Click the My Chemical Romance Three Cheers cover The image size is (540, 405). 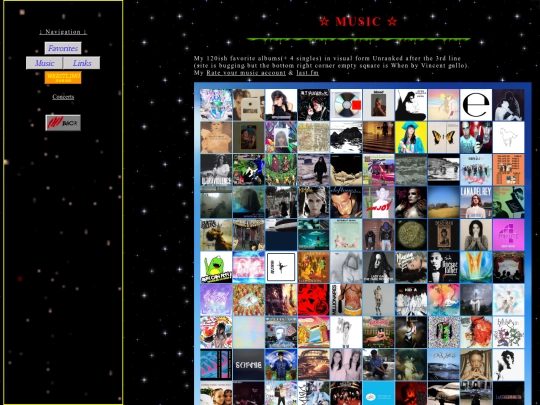[313, 105]
